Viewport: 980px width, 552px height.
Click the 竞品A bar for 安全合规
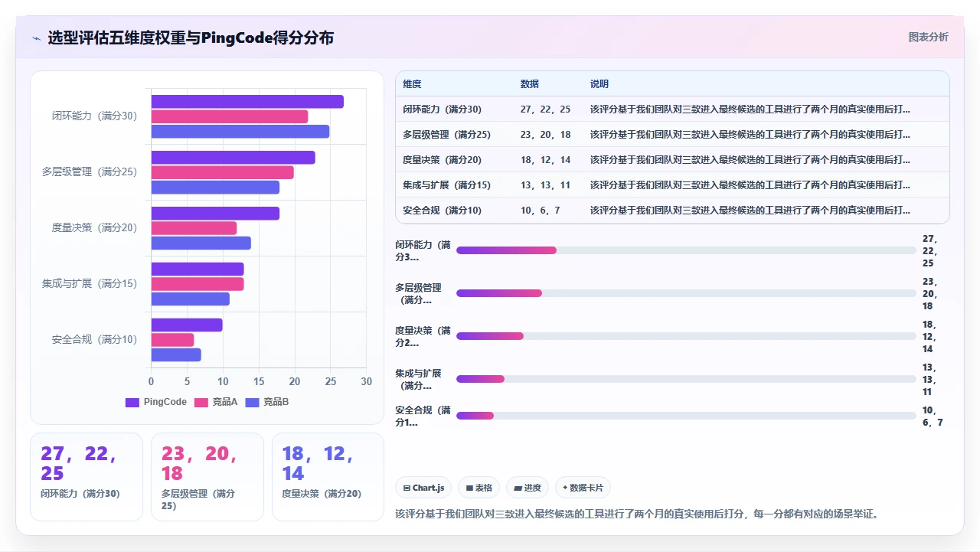[x=172, y=340]
